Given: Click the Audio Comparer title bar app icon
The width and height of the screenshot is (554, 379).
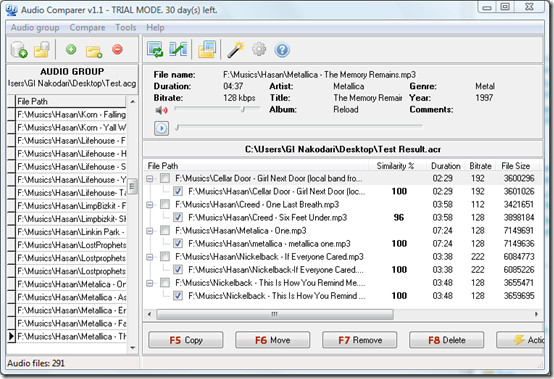Looking at the screenshot, I should point(12,10).
